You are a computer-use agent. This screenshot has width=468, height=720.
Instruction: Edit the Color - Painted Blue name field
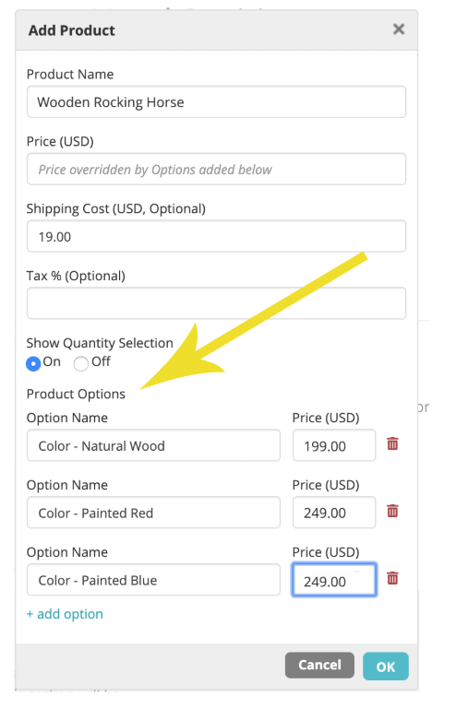[x=153, y=579]
